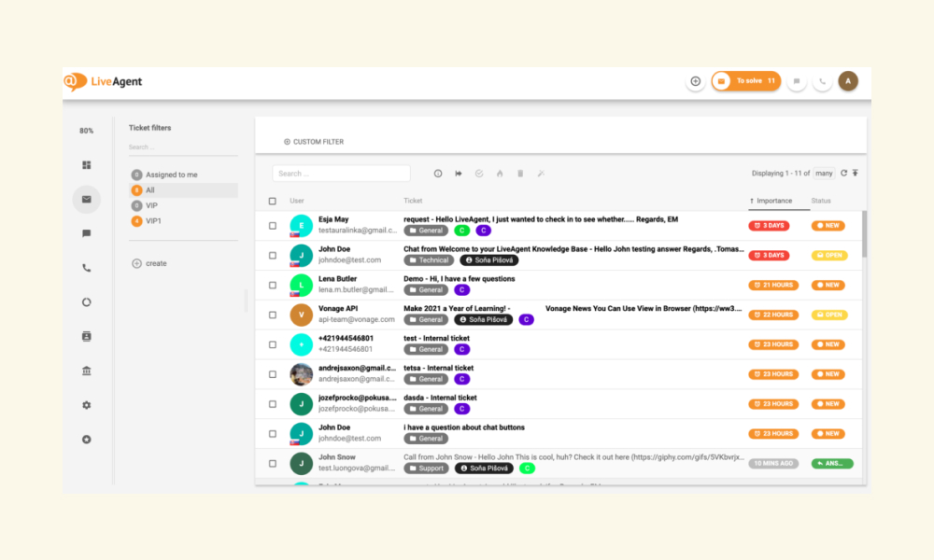
Task: Check the John Snow ticket checkbox
Action: [272, 464]
